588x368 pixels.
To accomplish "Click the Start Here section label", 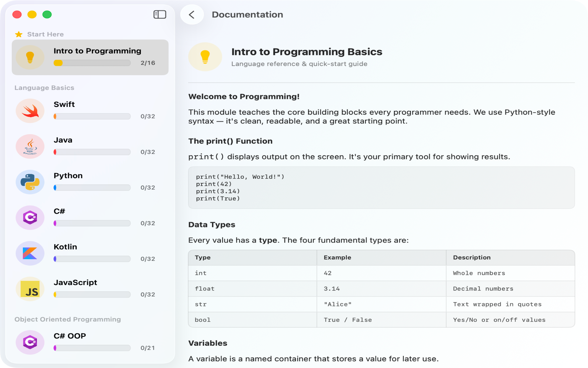I will click(x=45, y=34).
